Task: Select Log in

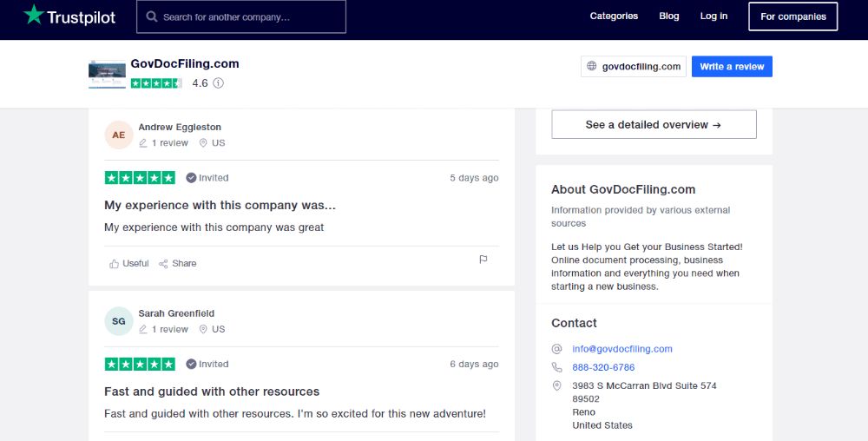Action: point(713,16)
